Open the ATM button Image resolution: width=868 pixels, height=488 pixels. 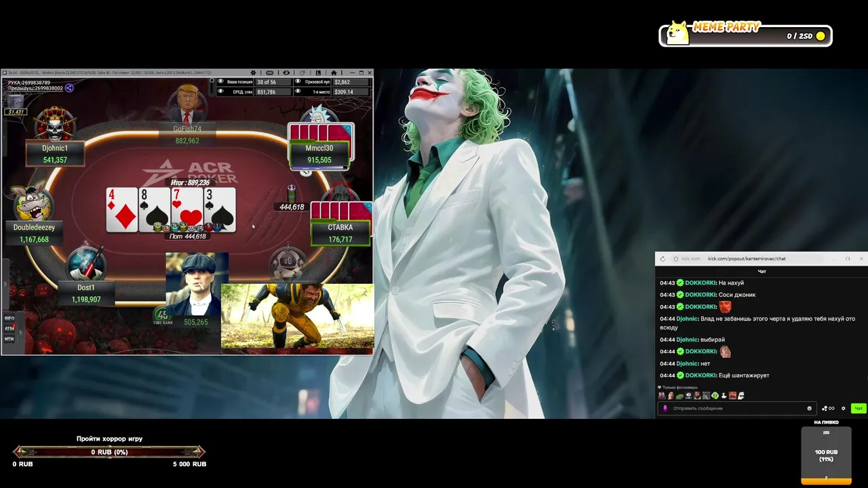(9, 329)
